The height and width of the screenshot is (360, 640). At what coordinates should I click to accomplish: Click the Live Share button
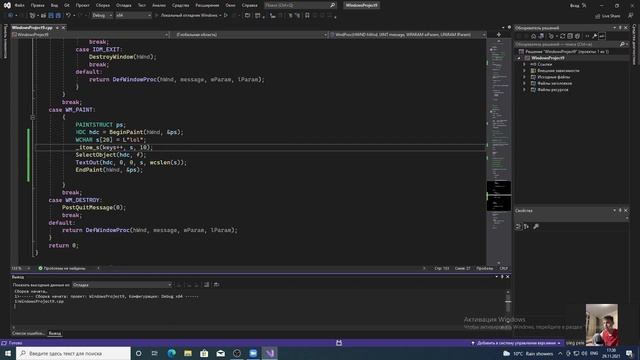(x=607, y=16)
